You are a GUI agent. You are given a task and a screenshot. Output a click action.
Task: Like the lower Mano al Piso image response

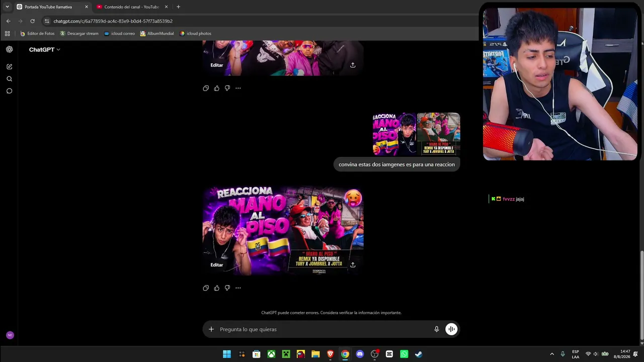pyautogui.click(x=216, y=288)
